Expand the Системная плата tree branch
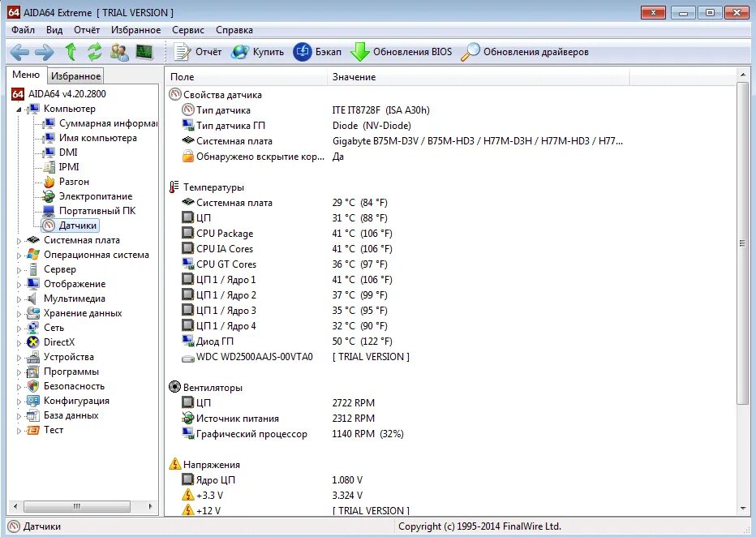Image resolution: width=756 pixels, height=537 pixels. [x=19, y=241]
